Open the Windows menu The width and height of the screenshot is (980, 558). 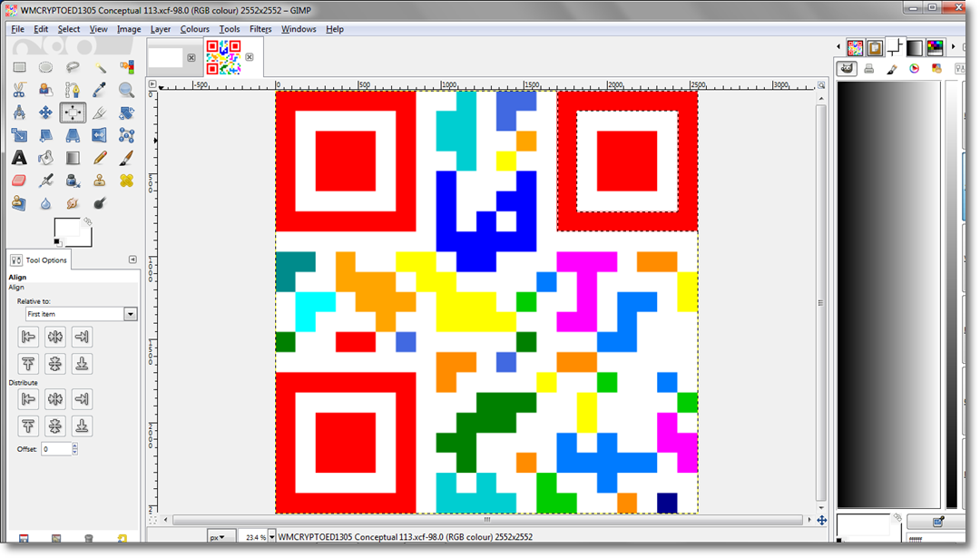click(299, 29)
